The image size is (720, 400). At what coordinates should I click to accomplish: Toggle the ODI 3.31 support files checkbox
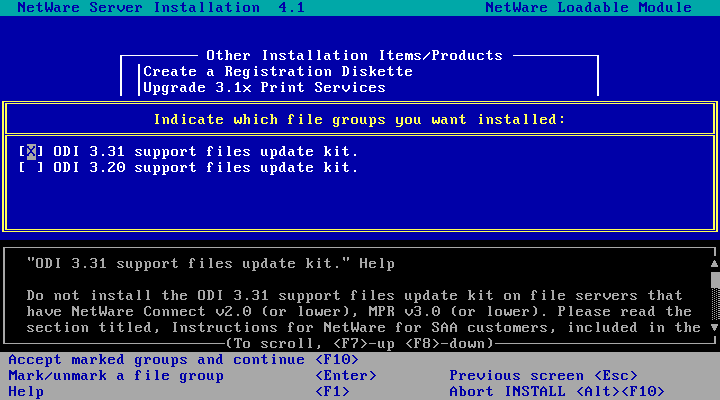pyautogui.click(x=31, y=152)
